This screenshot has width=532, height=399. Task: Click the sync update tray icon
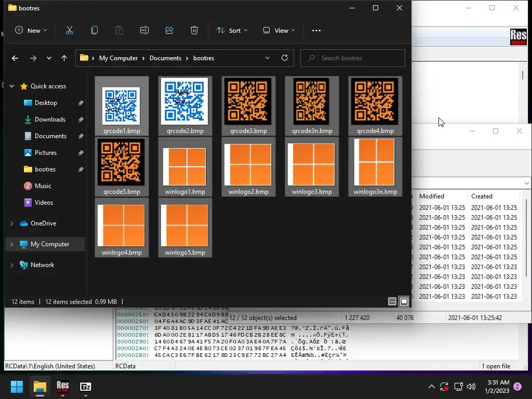pyautogui.click(x=444, y=387)
